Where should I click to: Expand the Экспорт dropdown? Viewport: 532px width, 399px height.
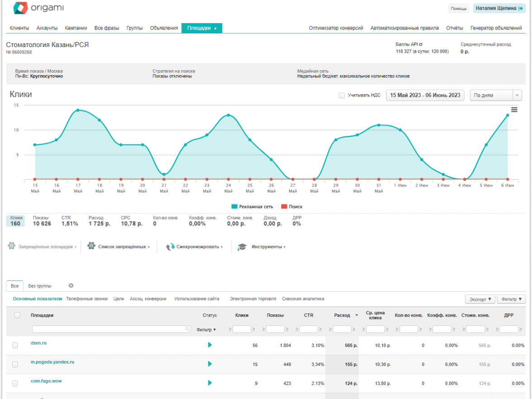point(480,299)
